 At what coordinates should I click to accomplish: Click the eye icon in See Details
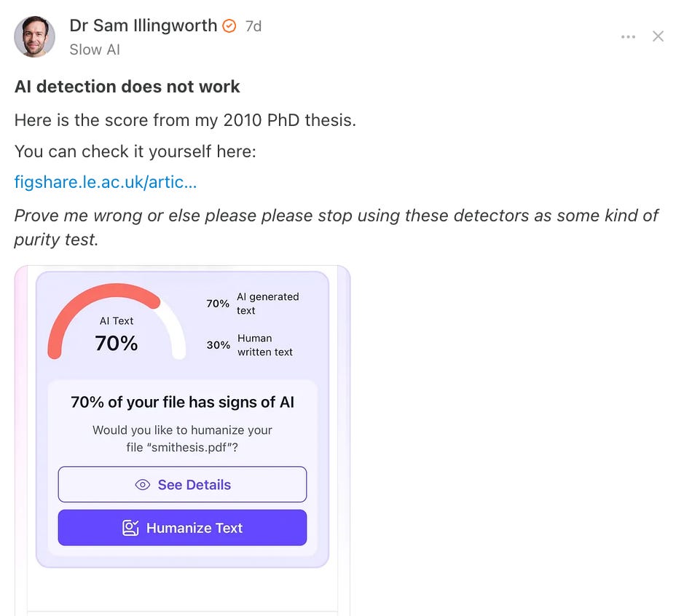pos(143,485)
